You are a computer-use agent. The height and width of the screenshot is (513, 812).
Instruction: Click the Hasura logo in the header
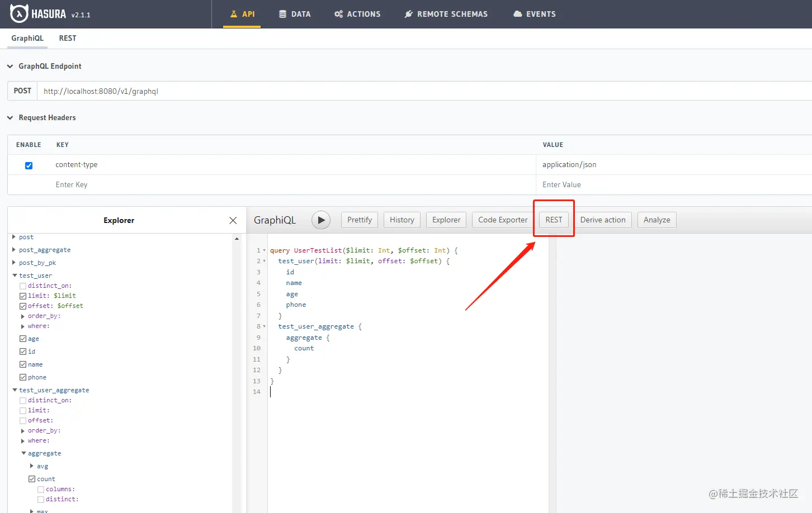pyautogui.click(x=38, y=14)
